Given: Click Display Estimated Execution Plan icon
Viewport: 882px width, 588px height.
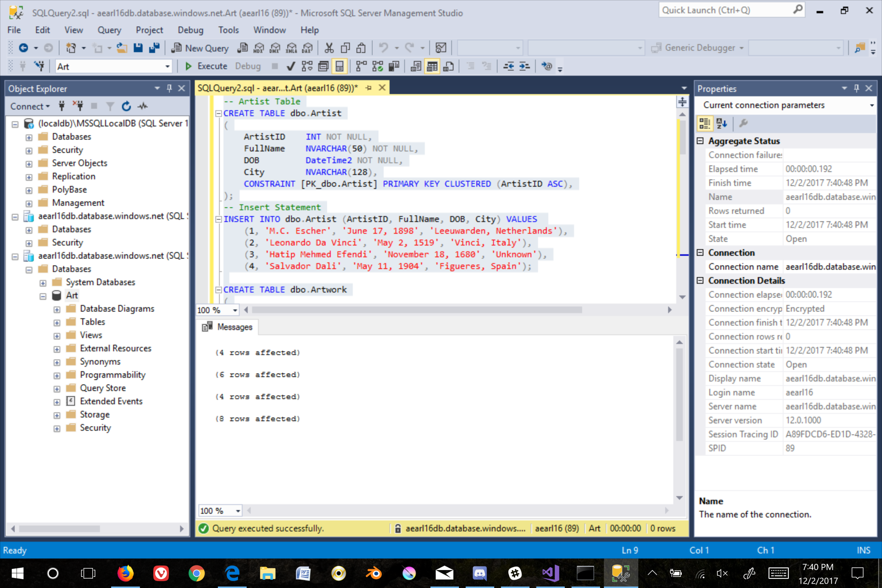Looking at the screenshot, I should click(x=307, y=66).
